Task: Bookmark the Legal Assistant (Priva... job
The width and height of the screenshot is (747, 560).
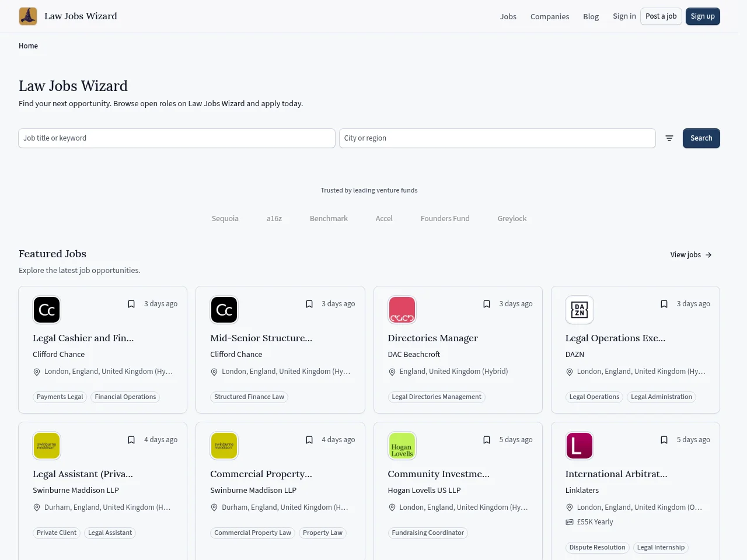Action: click(x=131, y=440)
